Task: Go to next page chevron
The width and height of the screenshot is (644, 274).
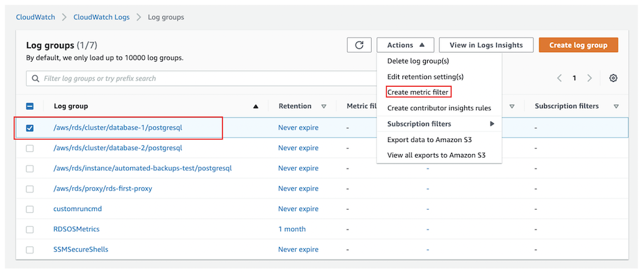Action: (589, 78)
